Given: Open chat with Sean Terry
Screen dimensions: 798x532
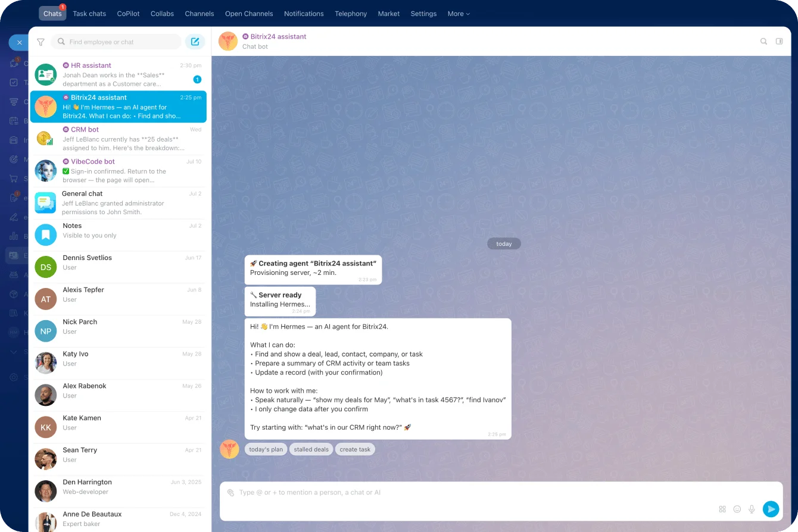Looking at the screenshot, I should (x=119, y=459).
